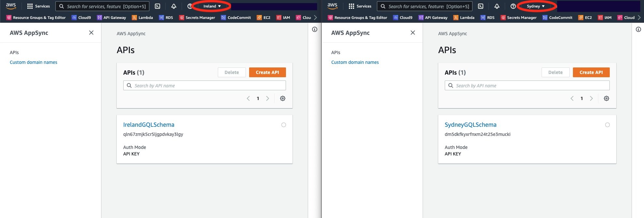Open the EC2 shortcut in the Ireland window
This screenshot has height=218, width=644.
[x=264, y=18]
